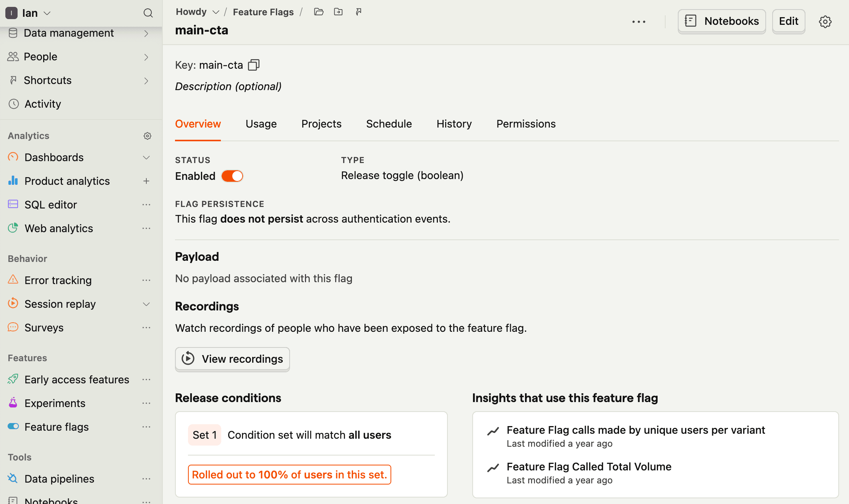Add new Product analytics item with plus
Viewport: 849px width, 504px height.
(x=146, y=181)
